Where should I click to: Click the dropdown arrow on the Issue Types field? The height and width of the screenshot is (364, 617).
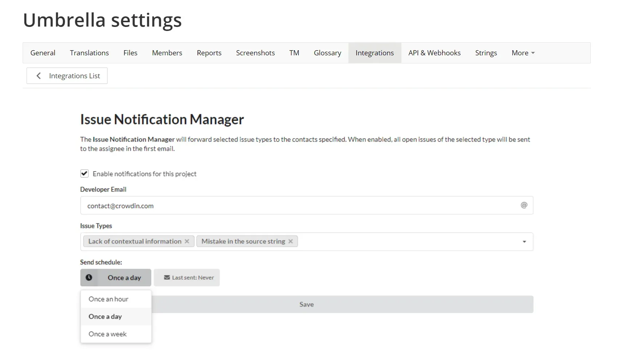coord(524,241)
